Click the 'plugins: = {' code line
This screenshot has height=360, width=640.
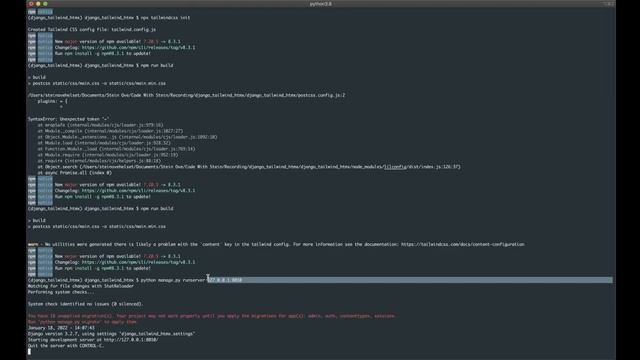point(53,101)
